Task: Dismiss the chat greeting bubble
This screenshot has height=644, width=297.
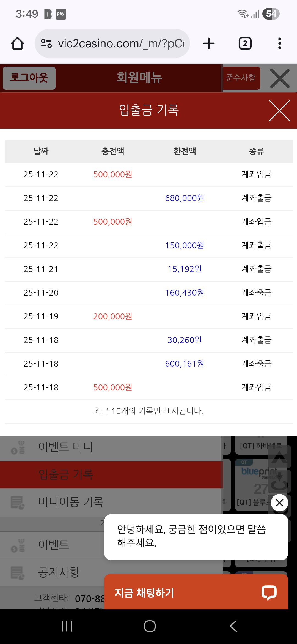Action: [279, 503]
